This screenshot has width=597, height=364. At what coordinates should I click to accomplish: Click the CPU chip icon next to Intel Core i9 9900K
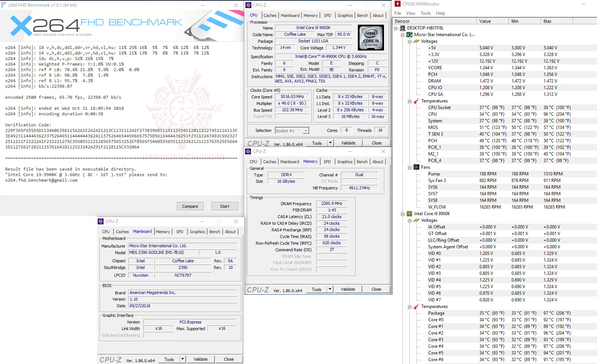tap(409, 213)
